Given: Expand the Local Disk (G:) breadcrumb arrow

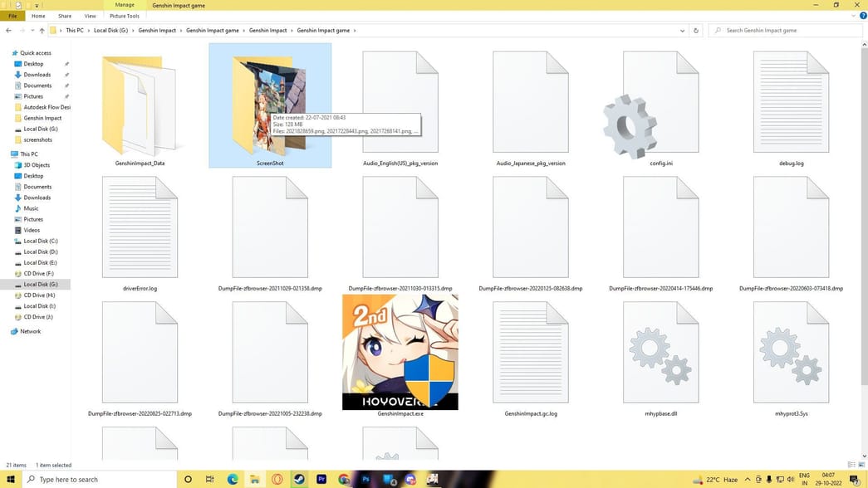Looking at the screenshot, I should click(x=133, y=30).
